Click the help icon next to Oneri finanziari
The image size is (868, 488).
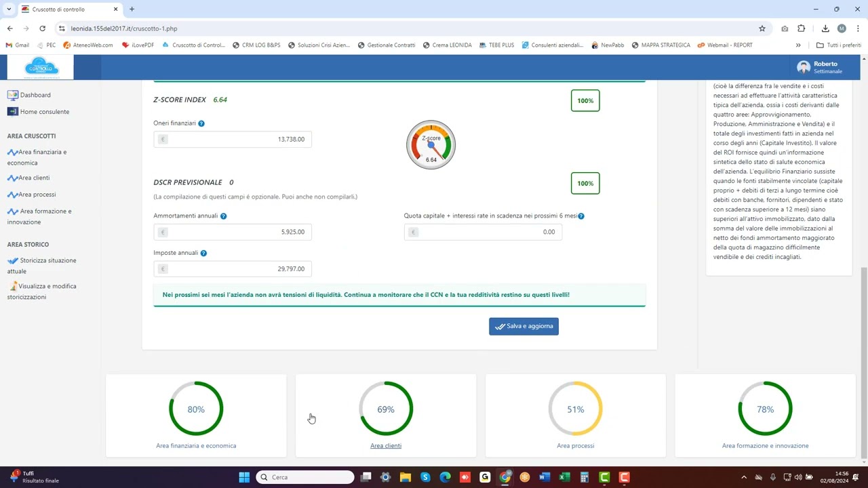point(201,123)
